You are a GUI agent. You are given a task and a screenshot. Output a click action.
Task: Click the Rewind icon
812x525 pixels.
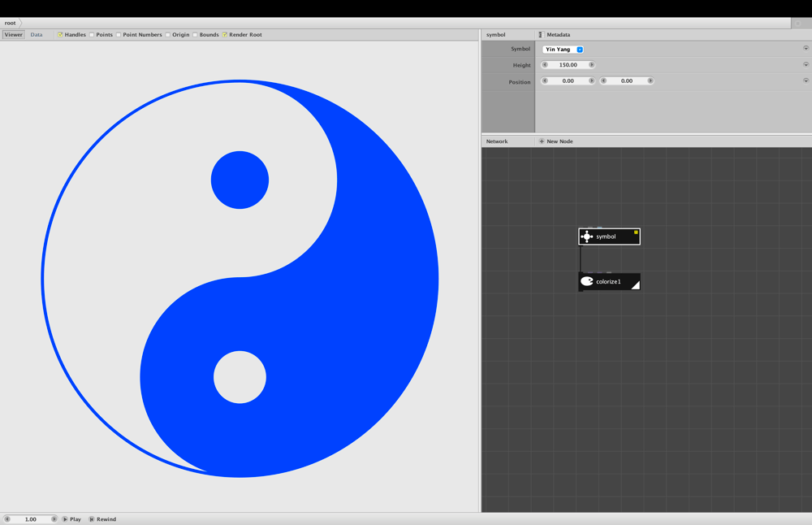[x=92, y=518]
